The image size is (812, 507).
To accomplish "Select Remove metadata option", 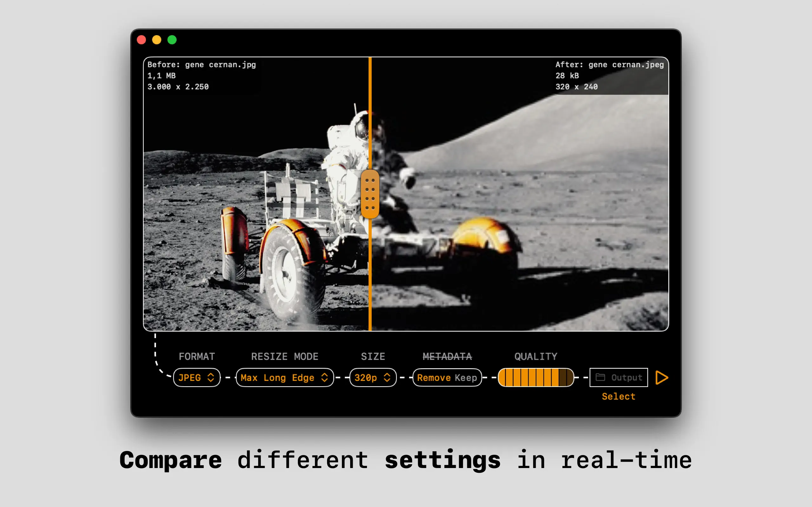I will 434,378.
